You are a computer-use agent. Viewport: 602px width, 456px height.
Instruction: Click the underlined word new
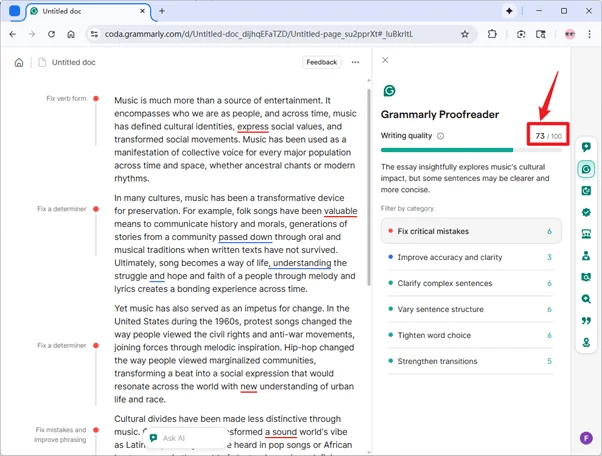(249, 387)
